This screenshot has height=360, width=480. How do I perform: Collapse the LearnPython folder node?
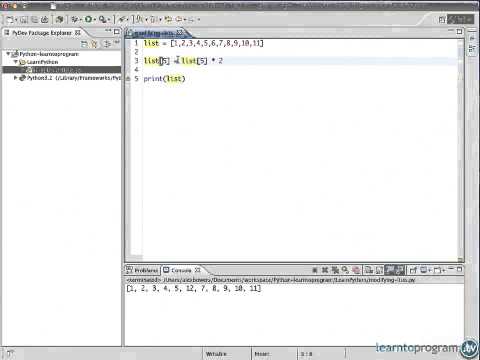pos(15,62)
